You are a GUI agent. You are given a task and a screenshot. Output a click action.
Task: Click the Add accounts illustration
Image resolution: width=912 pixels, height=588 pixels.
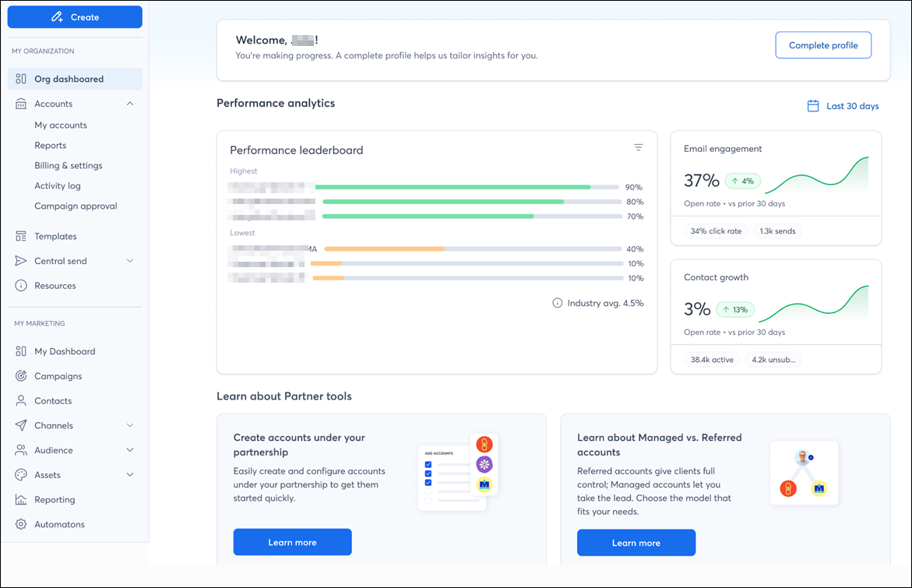pos(458,473)
